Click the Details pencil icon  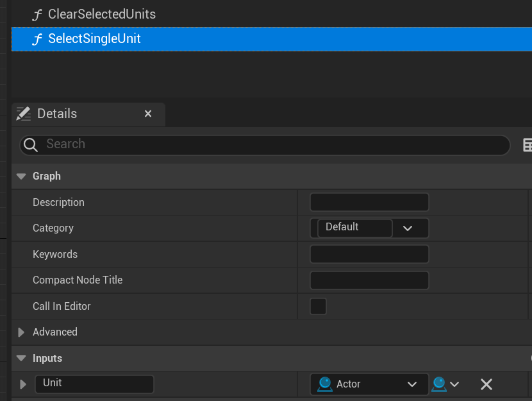click(24, 114)
